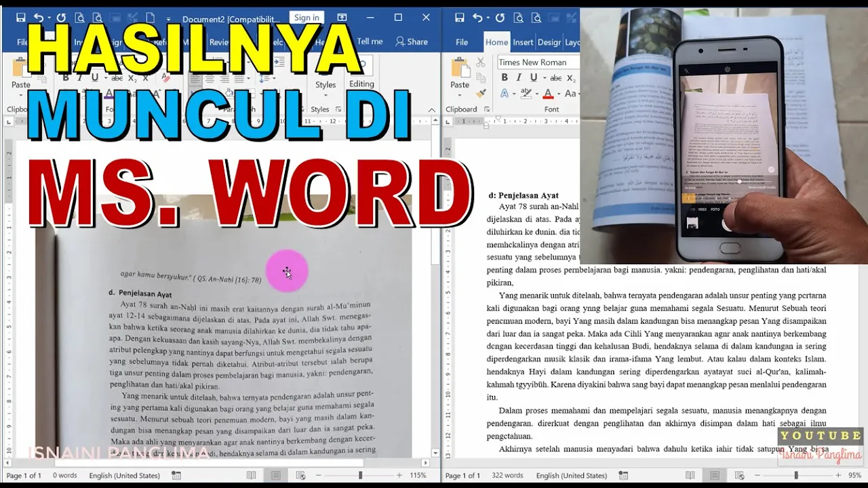Click Tell me search in left window
This screenshot has height=488, width=868.
click(x=370, y=41)
